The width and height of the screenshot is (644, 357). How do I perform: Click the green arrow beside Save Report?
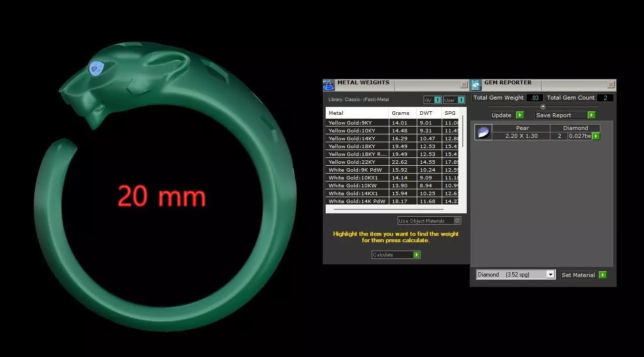591,115
